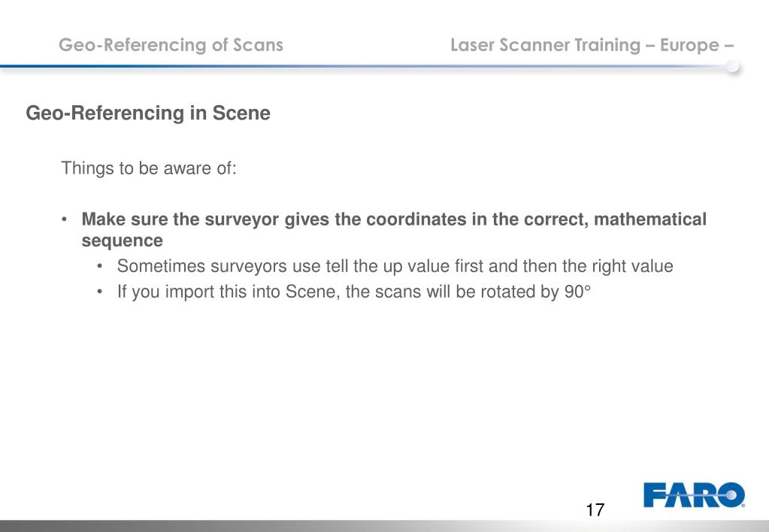
Task: Click the Geo-Referencing in Scene title
Action: pos(148,113)
